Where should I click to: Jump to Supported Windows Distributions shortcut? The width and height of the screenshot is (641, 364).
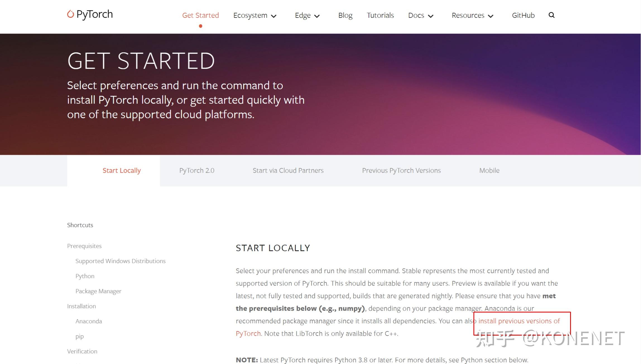point(120,261)
